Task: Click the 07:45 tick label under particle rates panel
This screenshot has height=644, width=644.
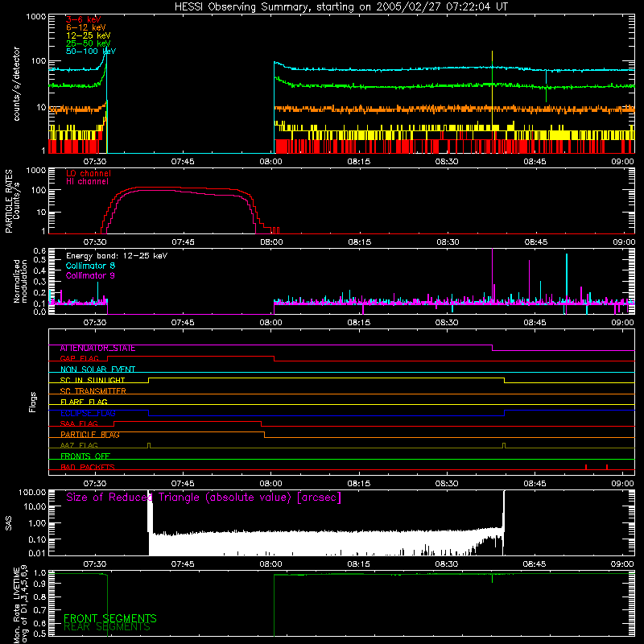Action: pos(183,242)
